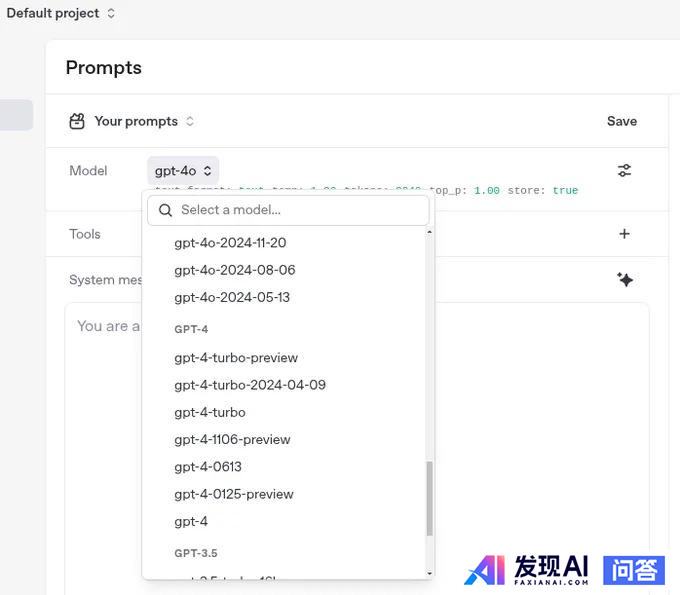Click the GPT-3.5 group header
680x595 pixels.
tap(196, 553)
